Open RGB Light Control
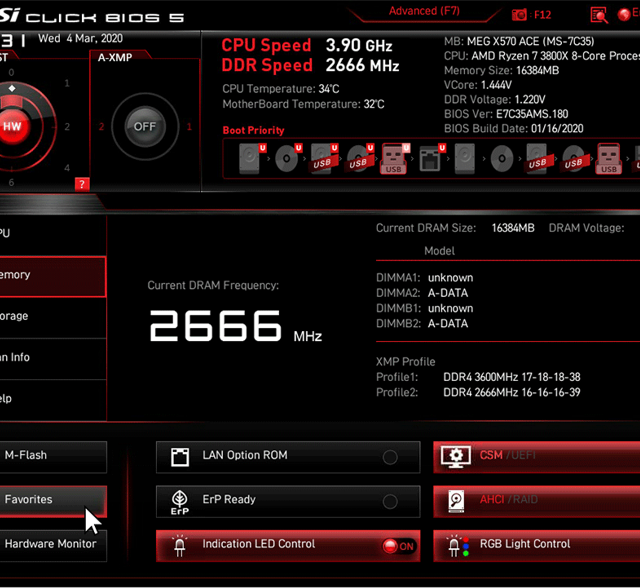 click(x=536, y=546)
